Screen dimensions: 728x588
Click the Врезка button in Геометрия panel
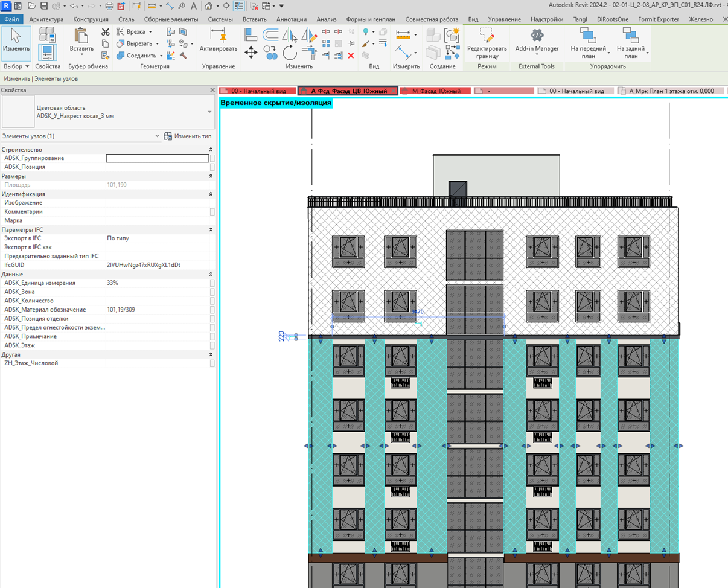pyautogui.click(x=135, y=32)
